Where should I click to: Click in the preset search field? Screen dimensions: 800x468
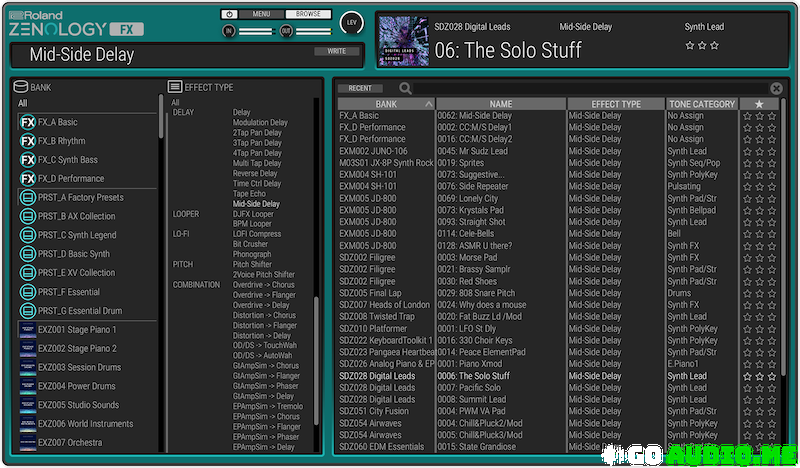point(590,88)
